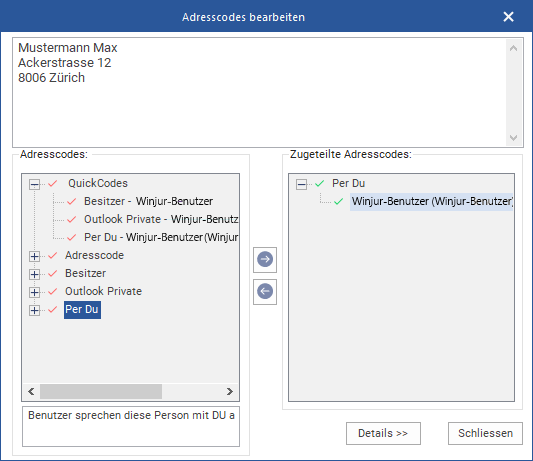Click red checkmark beside QuickCodes
Viewport: 533px width, 461px height.
(53, 184)
